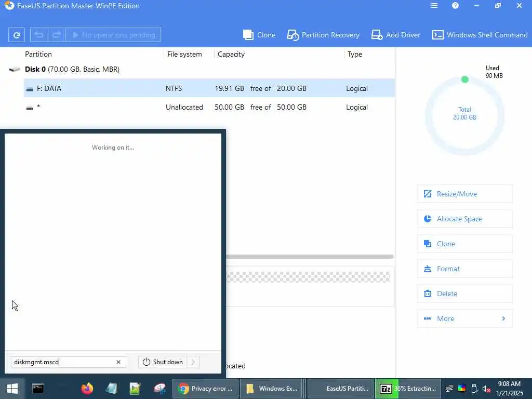Screen dimensions: 532x399
Task: Select the Capacity column header
Action: (231, 54)
